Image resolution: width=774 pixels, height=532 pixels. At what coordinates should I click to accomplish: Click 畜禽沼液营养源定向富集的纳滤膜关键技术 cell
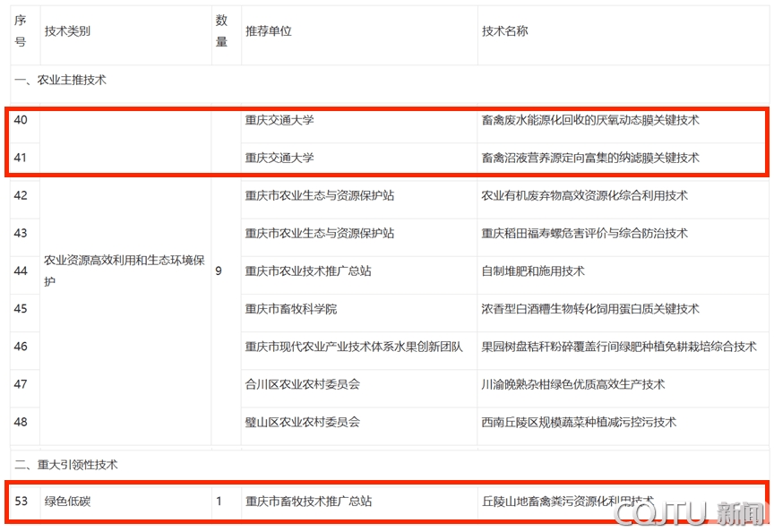(590, 158)
